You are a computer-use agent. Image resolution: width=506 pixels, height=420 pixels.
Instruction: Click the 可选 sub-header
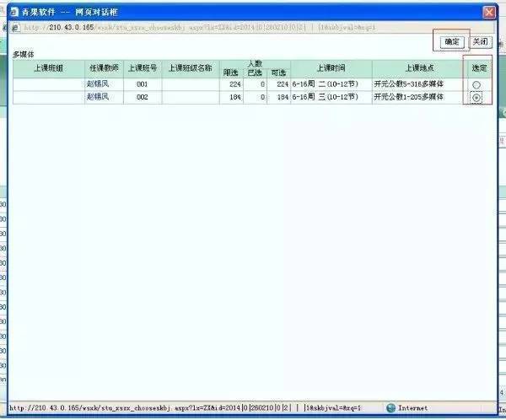tap(278, 73)
